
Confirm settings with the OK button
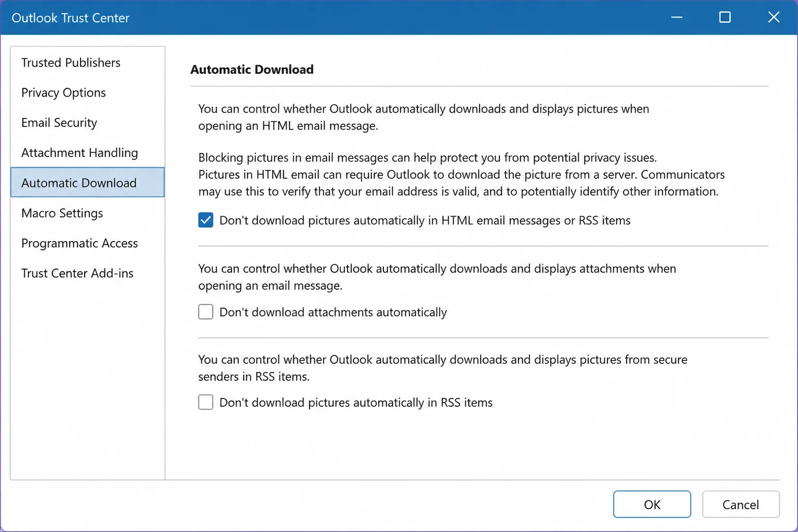tap(652, 504)
